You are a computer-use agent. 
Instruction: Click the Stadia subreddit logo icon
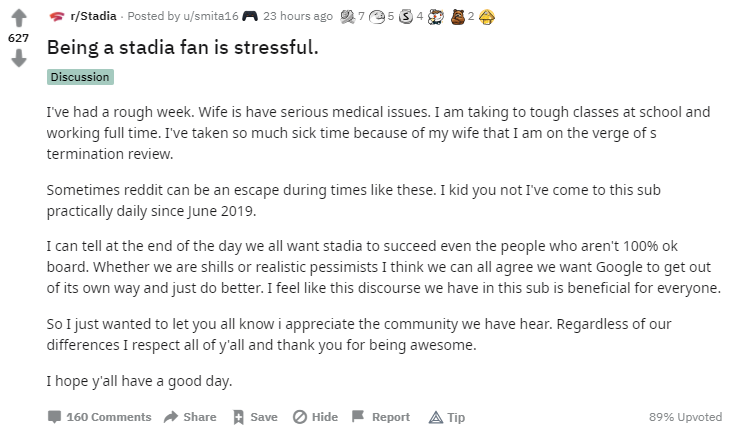pyautogui.click(x=56, y=16)
